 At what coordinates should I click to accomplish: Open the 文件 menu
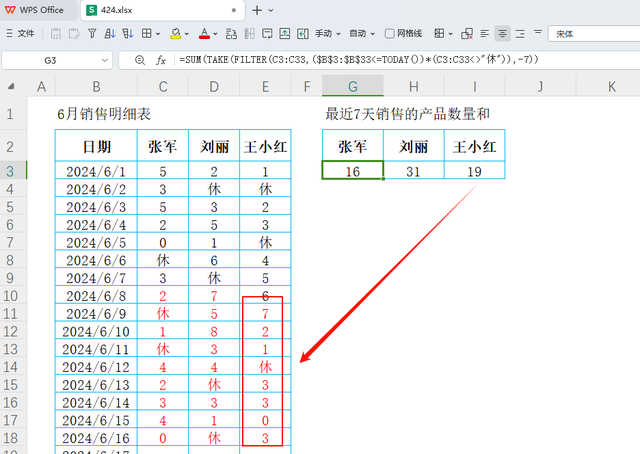[20, 33]
